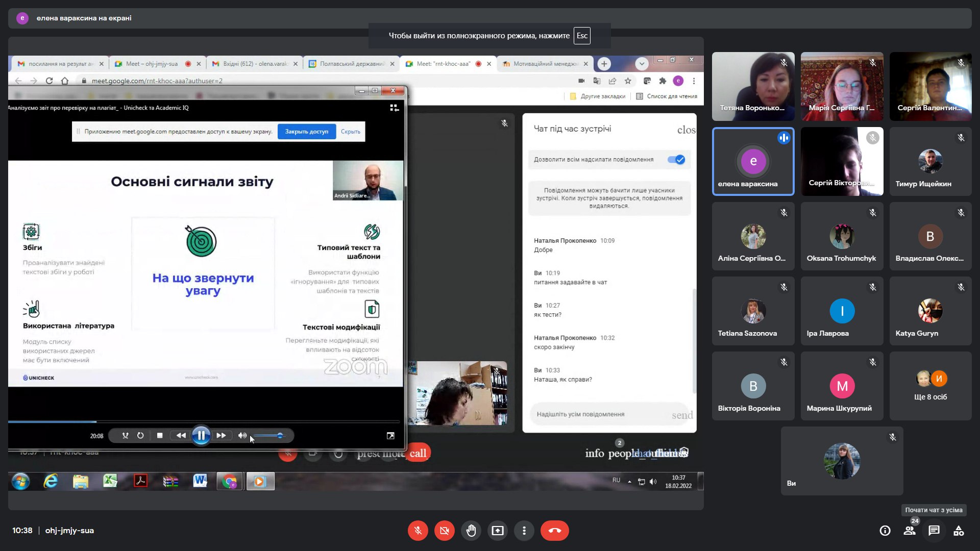The width and height of the screenshot is (980, 551).
Task: Open the chat with everyone icon
Action: tap(934, 531)
